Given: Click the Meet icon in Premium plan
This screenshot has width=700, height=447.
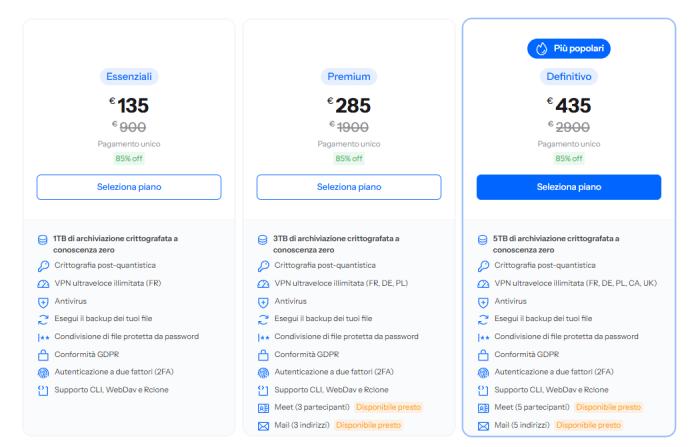Looking at the screenshot, I should pyautogui.click(x=263, y=408).
